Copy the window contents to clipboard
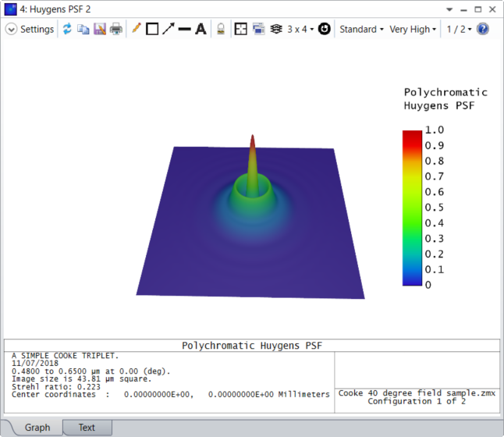 (x=83, y=29)
